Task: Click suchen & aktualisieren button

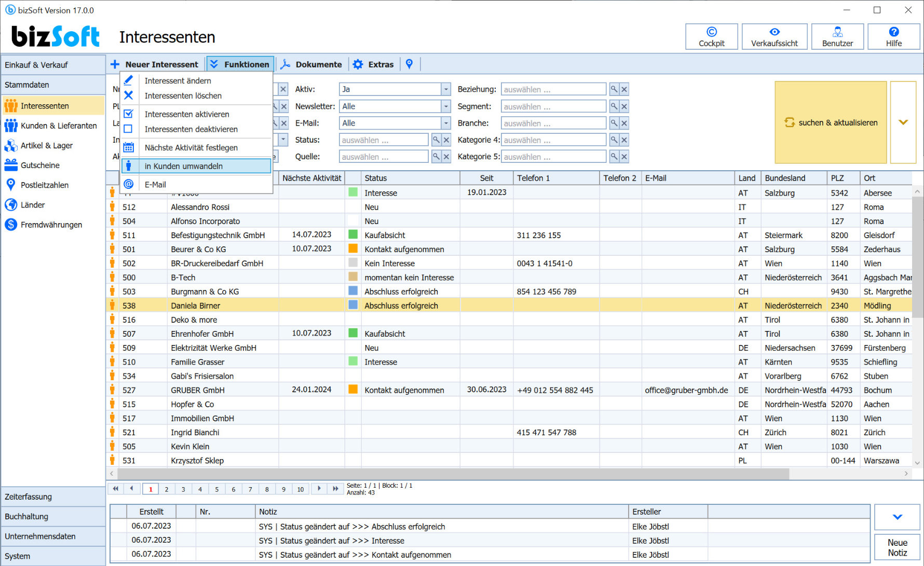Action: click(831, 122)
